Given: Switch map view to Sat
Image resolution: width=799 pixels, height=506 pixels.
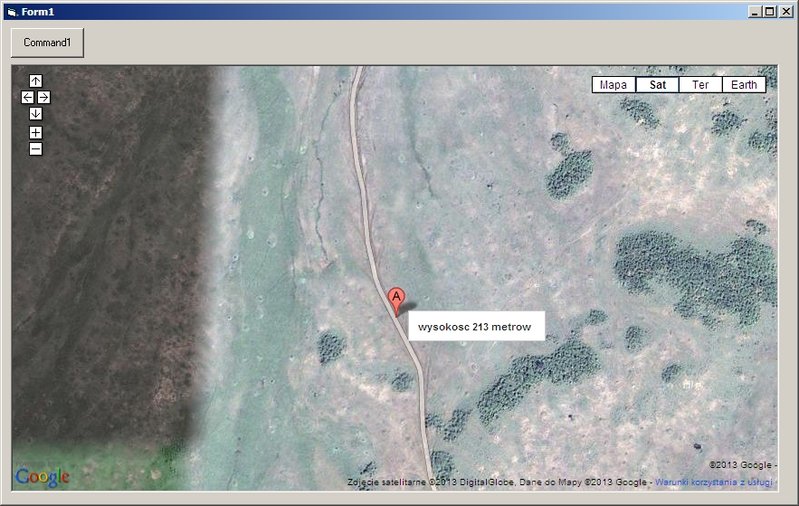Looking at the screenshot, I should point(657,85).
